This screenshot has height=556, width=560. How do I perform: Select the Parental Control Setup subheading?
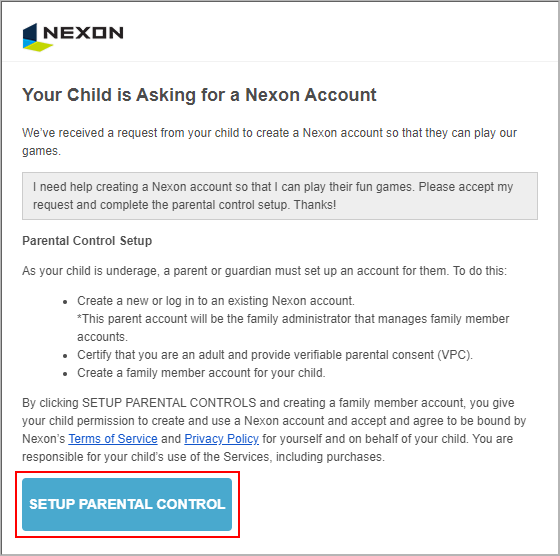point(87,241)
